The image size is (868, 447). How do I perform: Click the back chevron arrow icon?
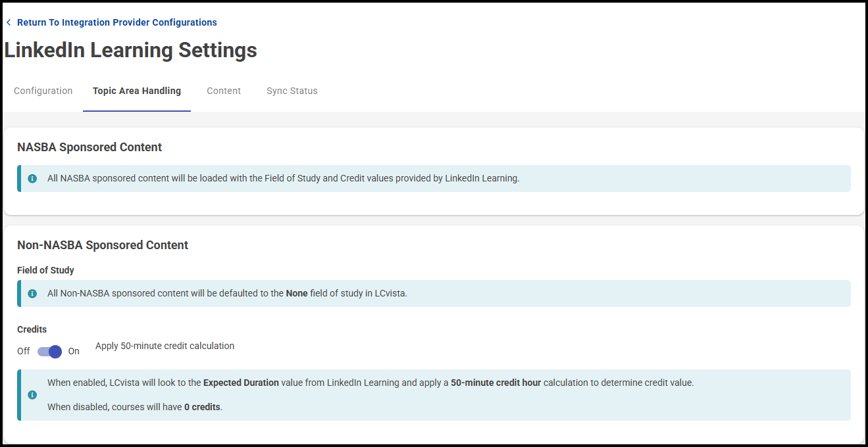[x=9, y=22]
